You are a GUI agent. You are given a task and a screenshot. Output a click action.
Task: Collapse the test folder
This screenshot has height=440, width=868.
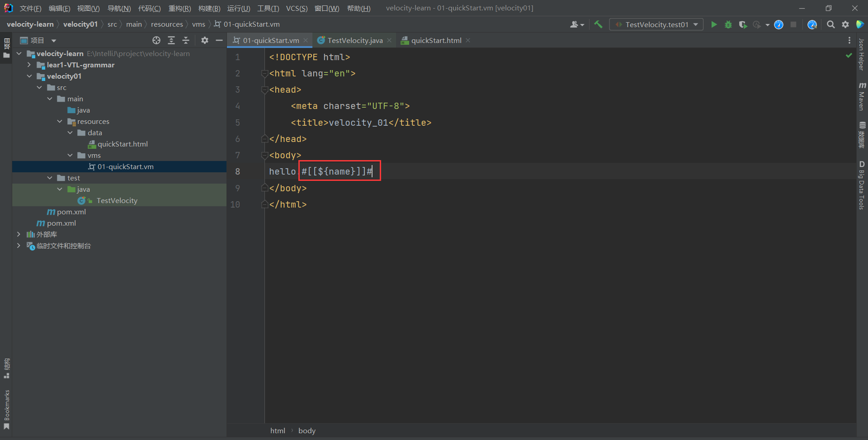(50, 178)
